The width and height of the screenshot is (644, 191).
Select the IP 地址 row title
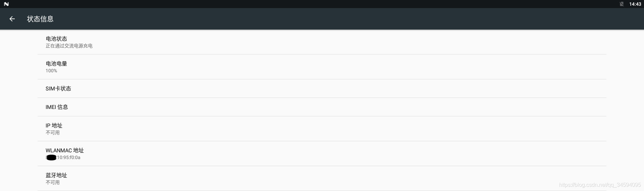click(54, 125)
